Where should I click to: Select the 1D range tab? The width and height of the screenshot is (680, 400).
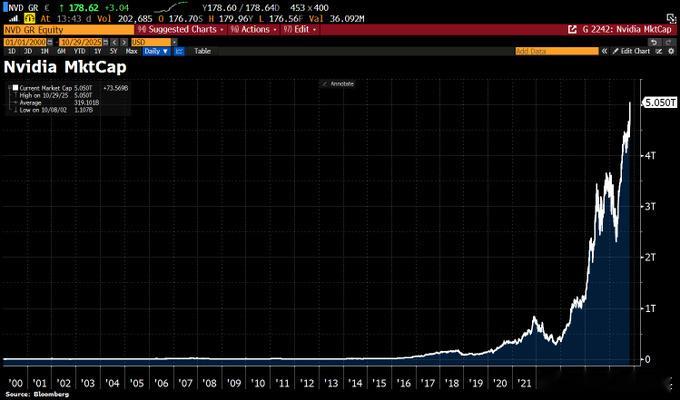[x=12, y=51]
